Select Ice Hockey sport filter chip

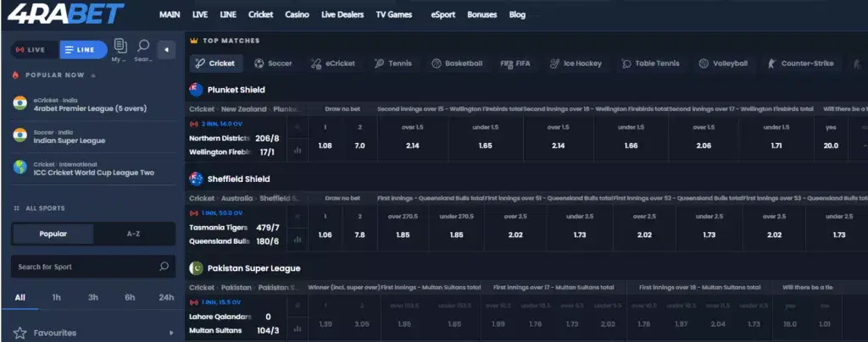pyautogui.click(x=576, y=63)
